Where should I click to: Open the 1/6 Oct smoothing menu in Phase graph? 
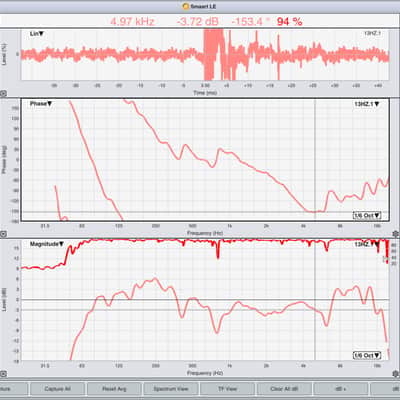pos(367,215)
